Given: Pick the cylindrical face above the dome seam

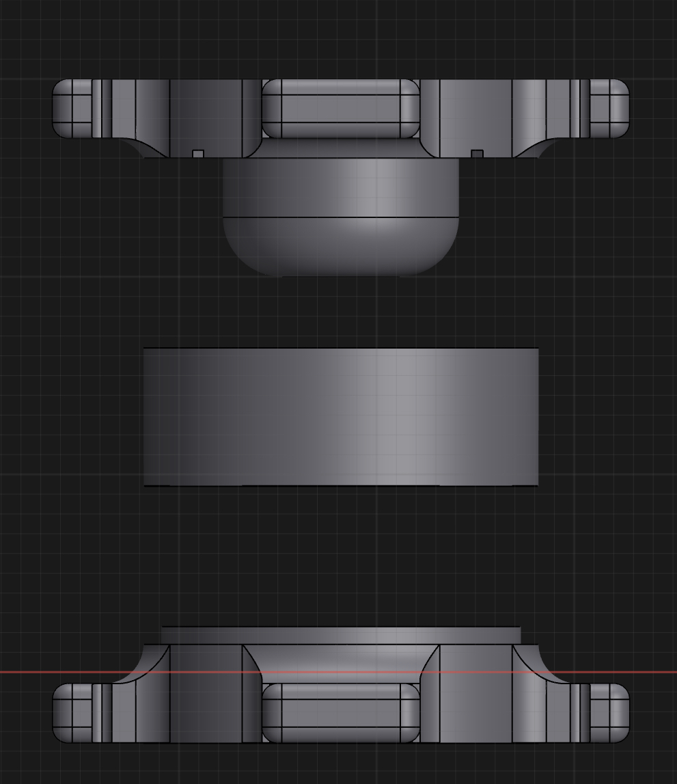Looking at the screenshot, I should (x=341, y=188).
